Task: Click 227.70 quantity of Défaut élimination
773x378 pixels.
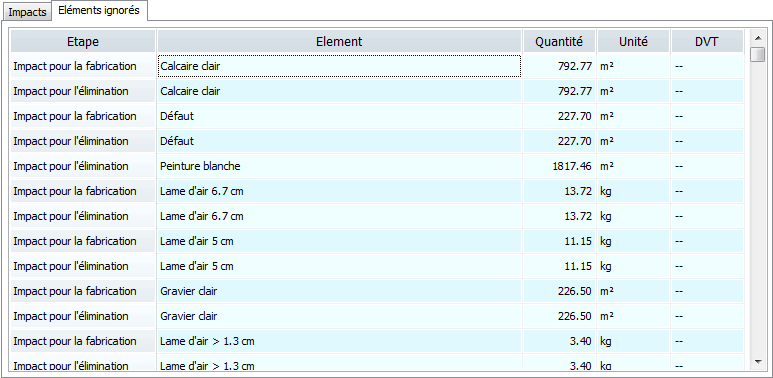Action: 559,141
